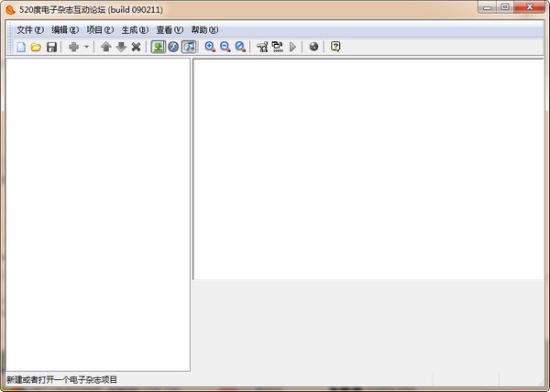Image resolution: width=550 pixels, height=392 pixels.
Task: Open the 生成 menu
Action: point(135,29)
